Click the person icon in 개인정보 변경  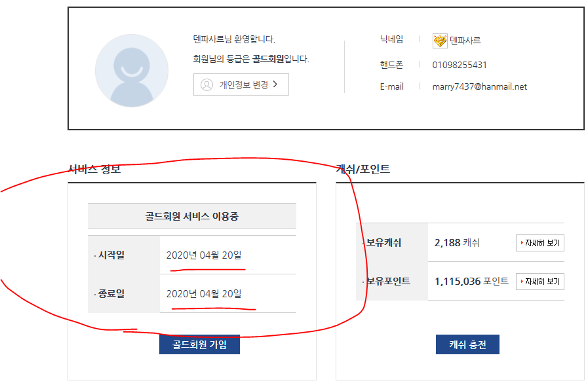(x=206, y=84)
